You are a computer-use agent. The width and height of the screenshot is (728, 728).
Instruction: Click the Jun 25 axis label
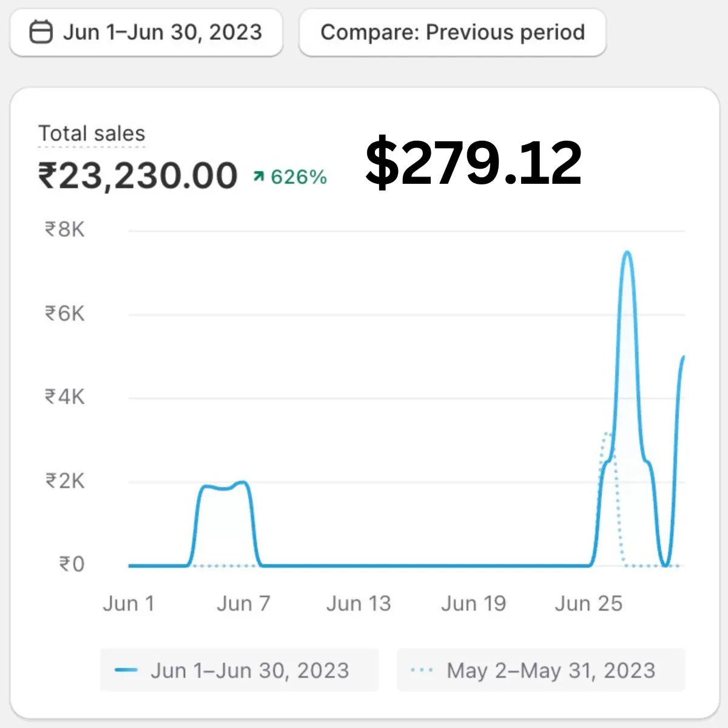[x=588, y=604]
